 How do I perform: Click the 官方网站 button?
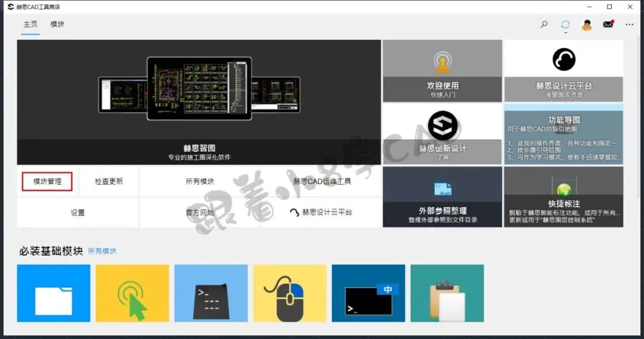click(x=200, y=213)
